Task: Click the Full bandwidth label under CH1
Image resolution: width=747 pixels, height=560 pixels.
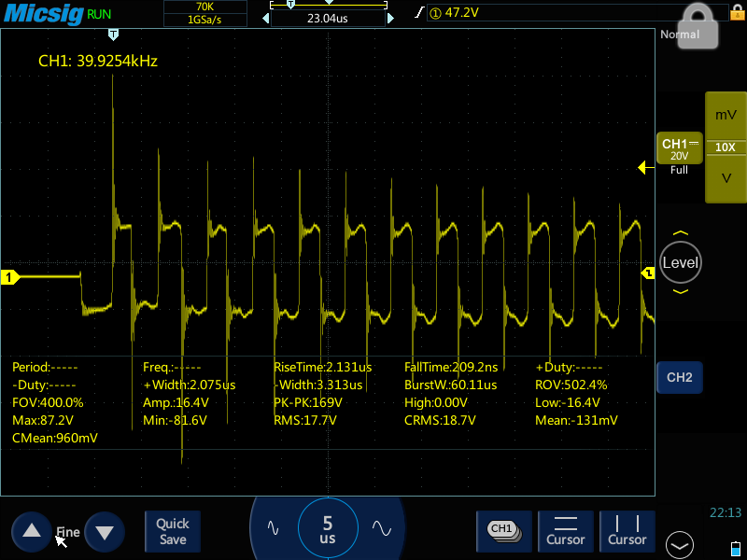Action: point(679,170)
